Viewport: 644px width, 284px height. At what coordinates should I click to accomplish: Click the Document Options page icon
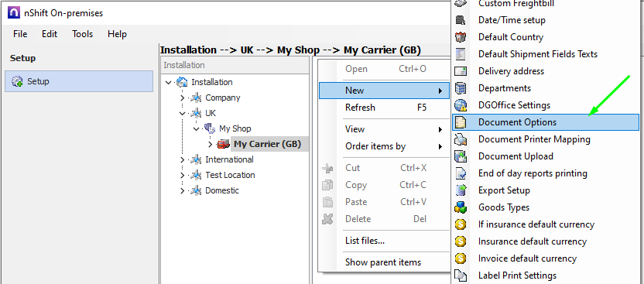(x=461, y=122)
